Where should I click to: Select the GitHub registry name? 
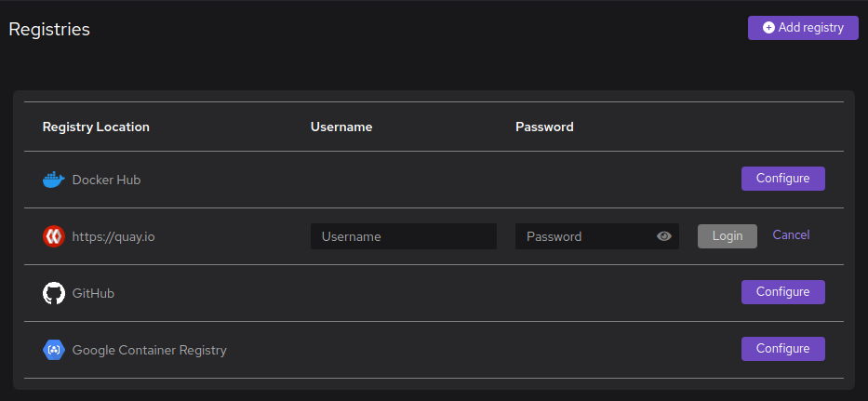coord(93,293)
